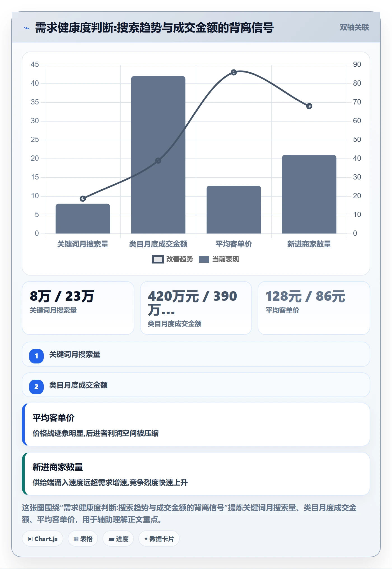Click the 平均客单价 x-axis label
Screen dimensions: 392x569
[234, 244]
